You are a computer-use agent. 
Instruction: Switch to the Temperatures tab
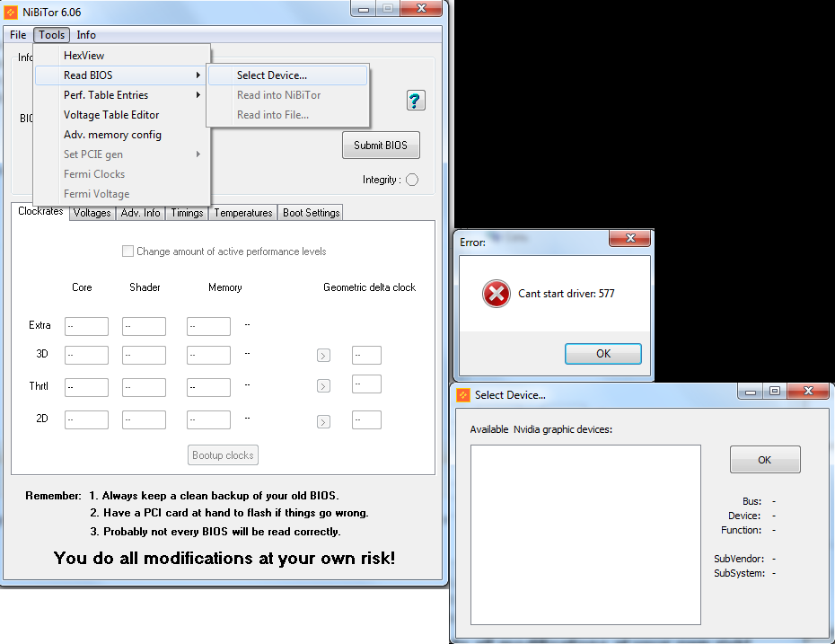pos(243,213)
